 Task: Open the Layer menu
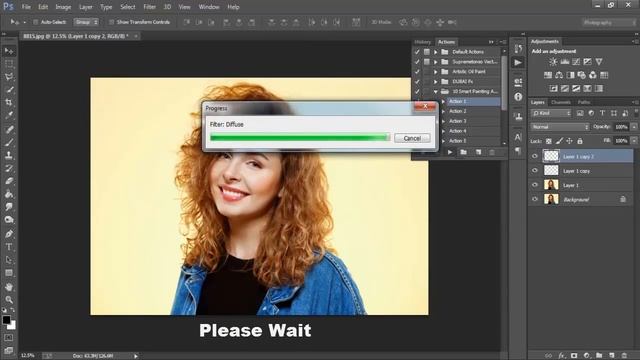(85, 7)
